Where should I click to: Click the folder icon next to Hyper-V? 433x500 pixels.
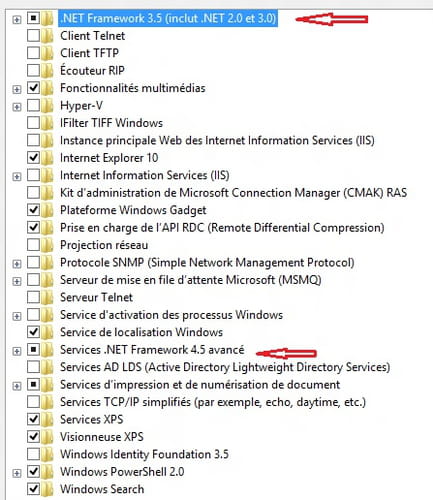click(48, 106)
